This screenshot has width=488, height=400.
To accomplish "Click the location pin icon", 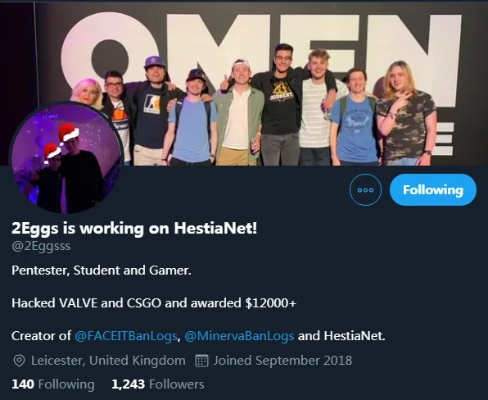I will coord(19,361).
